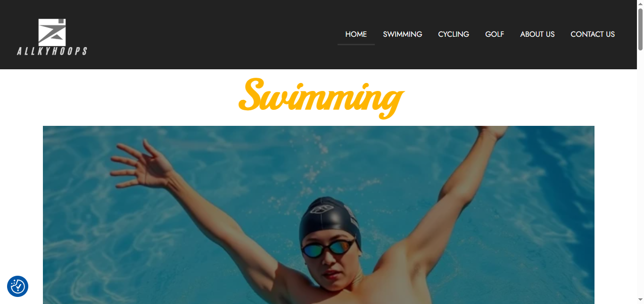Viewport: 644px width, 304px height.
Task: Go to the Home menu item
Action: coord(356,34)
